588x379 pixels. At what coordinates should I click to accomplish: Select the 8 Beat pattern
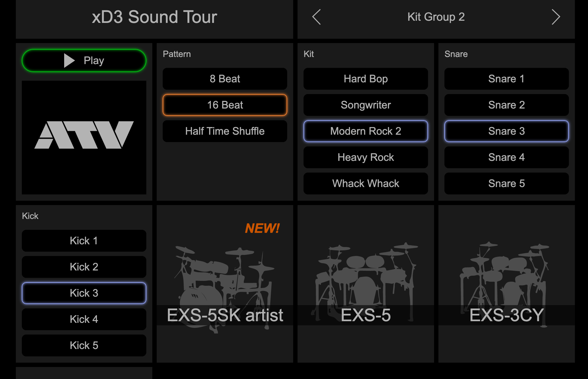click(x=225, y=79)
